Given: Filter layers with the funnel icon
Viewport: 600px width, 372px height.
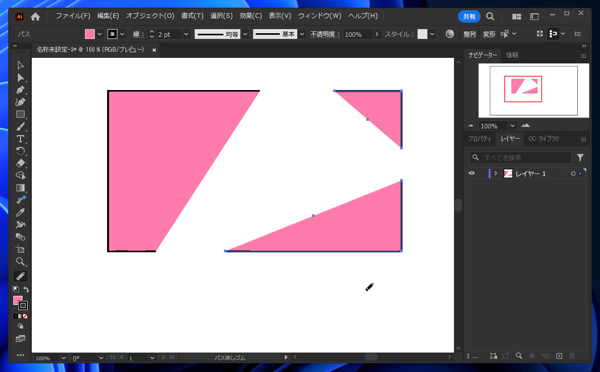Looking at the screenshot, I should [x=580, y=157].
